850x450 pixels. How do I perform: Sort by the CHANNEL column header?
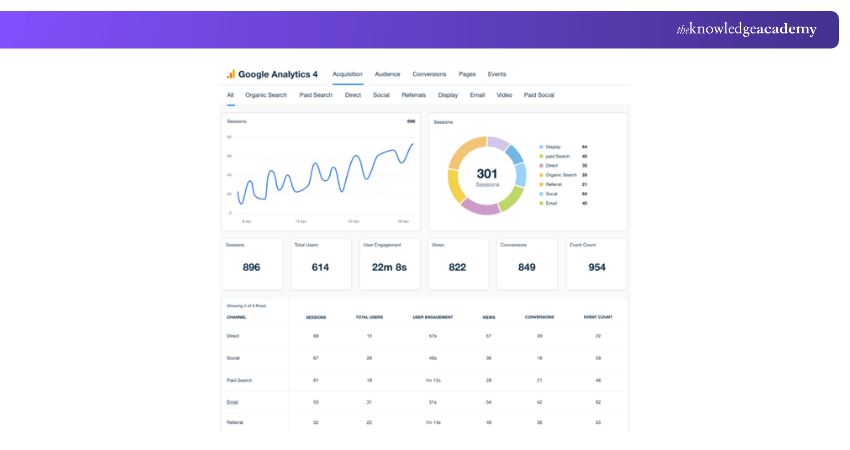tap(236, 317)
